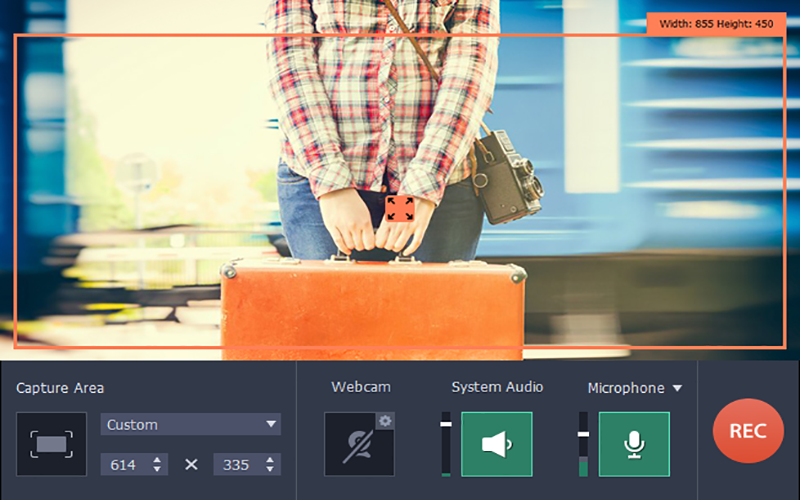Click the Microphone volume slider
800x500 pixels.
pyautogui.click(x=583, y=444)
